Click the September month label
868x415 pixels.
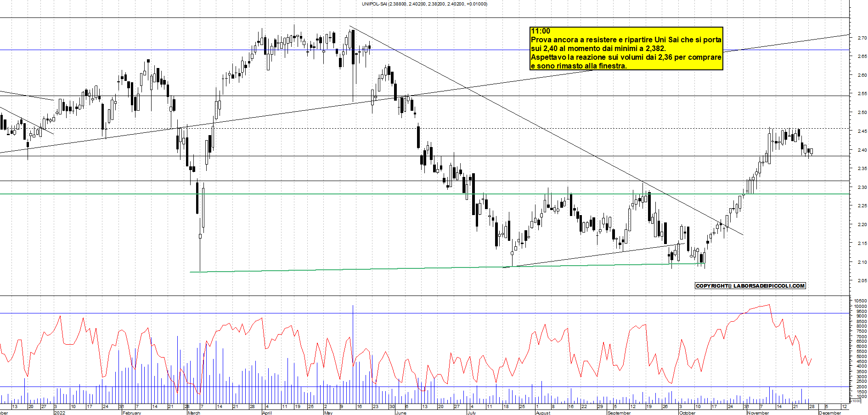pyautogui.click(x=619, y=413)
